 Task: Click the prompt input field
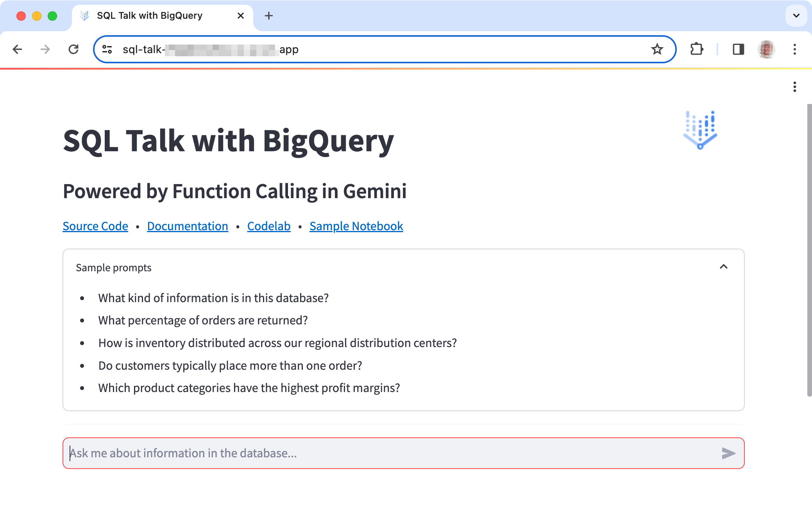point(403,453)
